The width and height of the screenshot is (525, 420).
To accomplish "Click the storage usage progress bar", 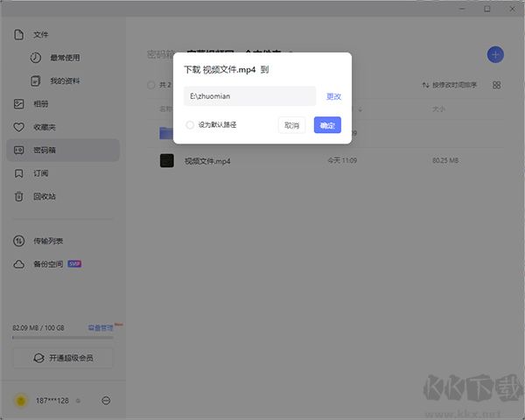I will [63, 338].
